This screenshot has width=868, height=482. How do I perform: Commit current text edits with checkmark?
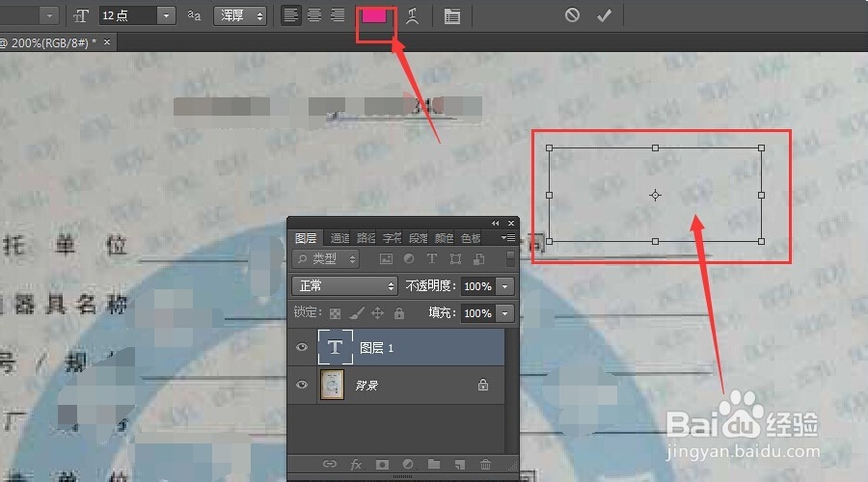604,15
